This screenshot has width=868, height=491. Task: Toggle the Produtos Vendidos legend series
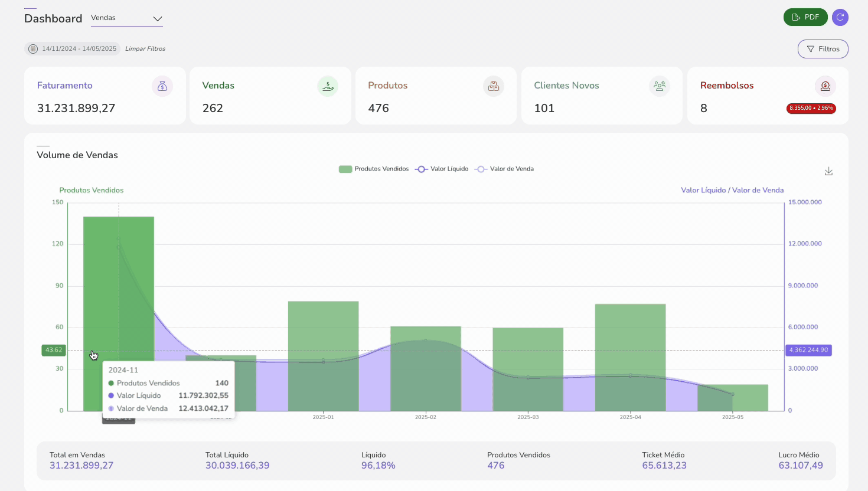pyautogui.click(x=374, y=169)
